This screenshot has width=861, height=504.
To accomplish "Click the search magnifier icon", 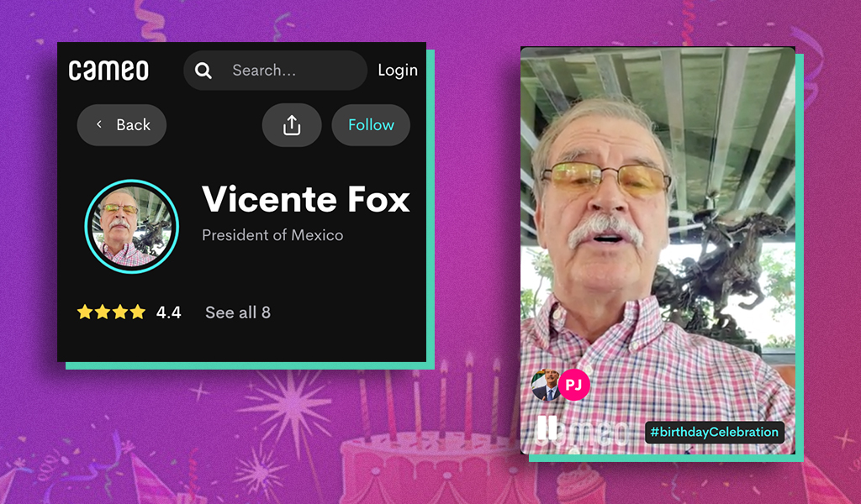I will pyautogui.click(x=203, y=71).
